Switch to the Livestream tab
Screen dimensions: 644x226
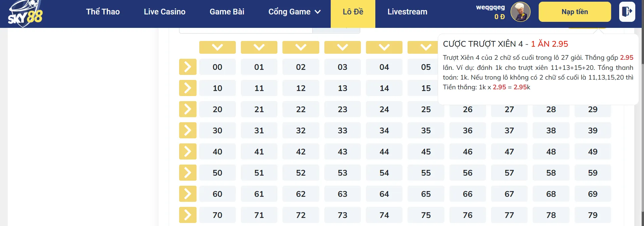(x=407, y=12)
